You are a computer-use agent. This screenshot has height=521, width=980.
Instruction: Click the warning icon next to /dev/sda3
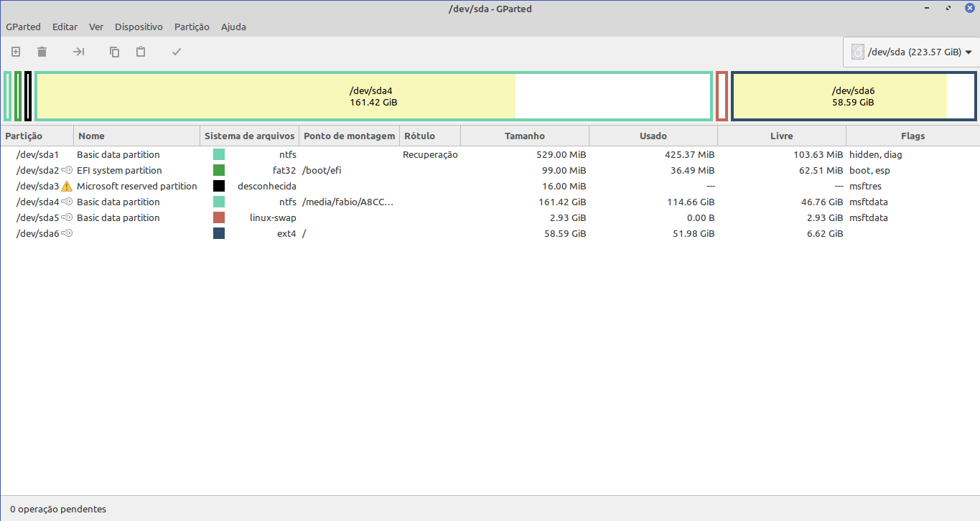[x=67, y=187]
